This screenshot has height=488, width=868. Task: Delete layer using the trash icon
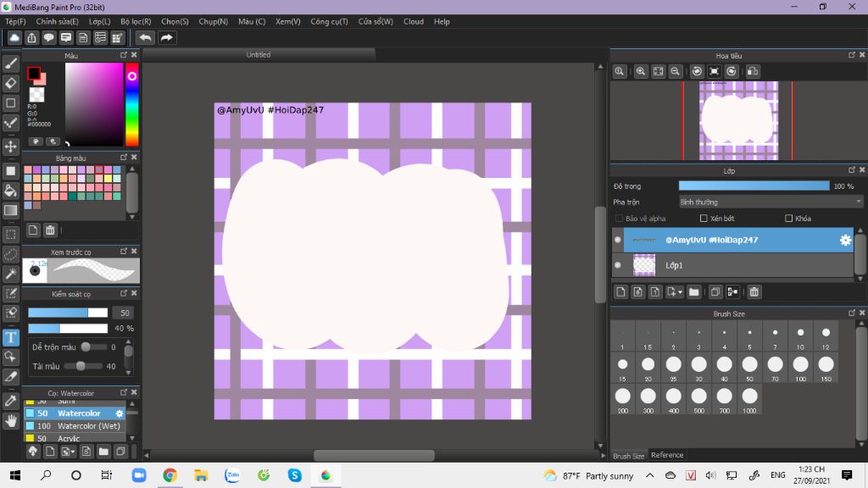[754, 292]
